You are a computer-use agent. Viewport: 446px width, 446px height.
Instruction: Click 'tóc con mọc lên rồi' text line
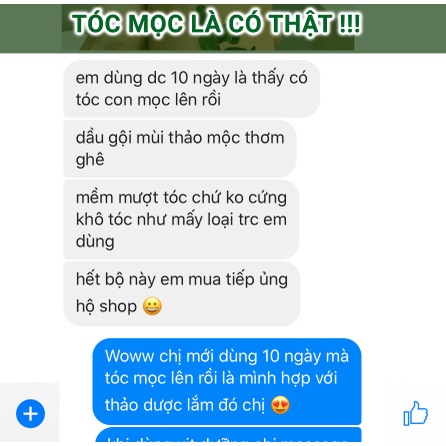point(148,100)
